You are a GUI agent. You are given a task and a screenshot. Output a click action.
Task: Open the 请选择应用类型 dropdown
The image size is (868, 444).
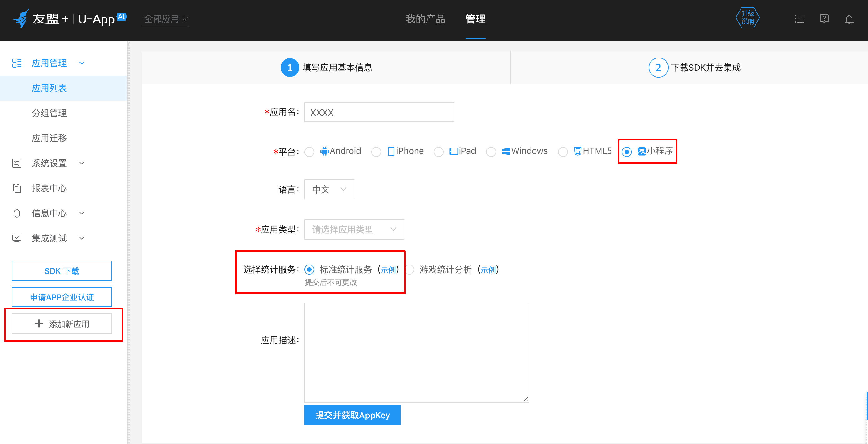tap(354, 230)
